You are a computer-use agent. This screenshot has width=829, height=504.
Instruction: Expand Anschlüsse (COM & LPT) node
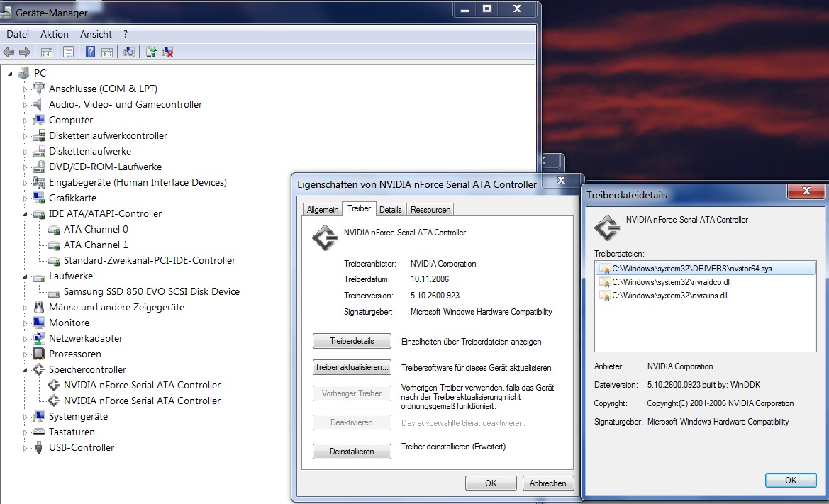pos(24,89)
